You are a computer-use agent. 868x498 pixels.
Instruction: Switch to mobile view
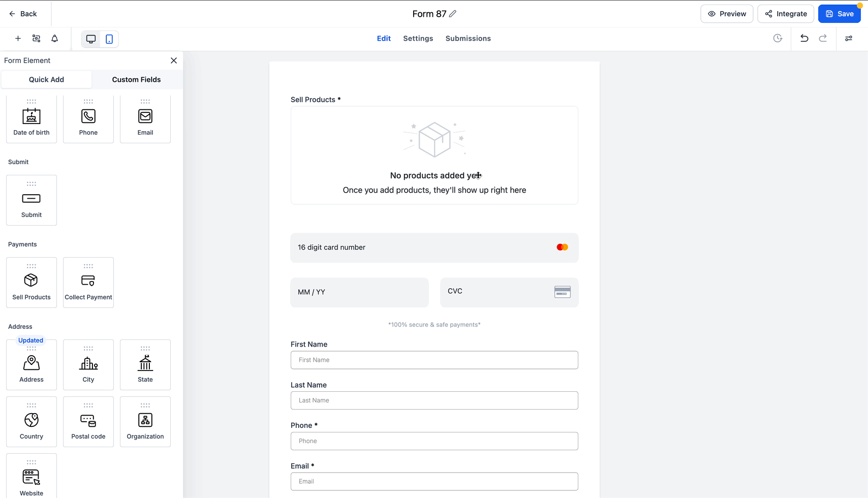click(x=109, y=39)
